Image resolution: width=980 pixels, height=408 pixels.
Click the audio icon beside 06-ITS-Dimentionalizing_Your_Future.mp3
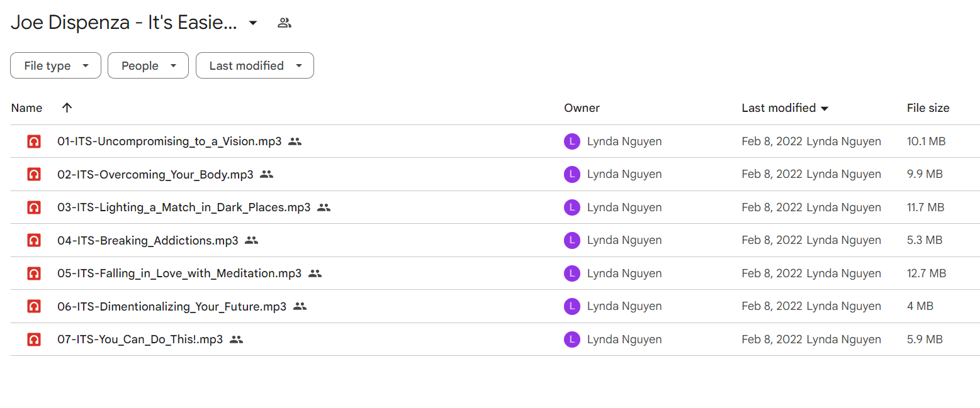(34, 306)
